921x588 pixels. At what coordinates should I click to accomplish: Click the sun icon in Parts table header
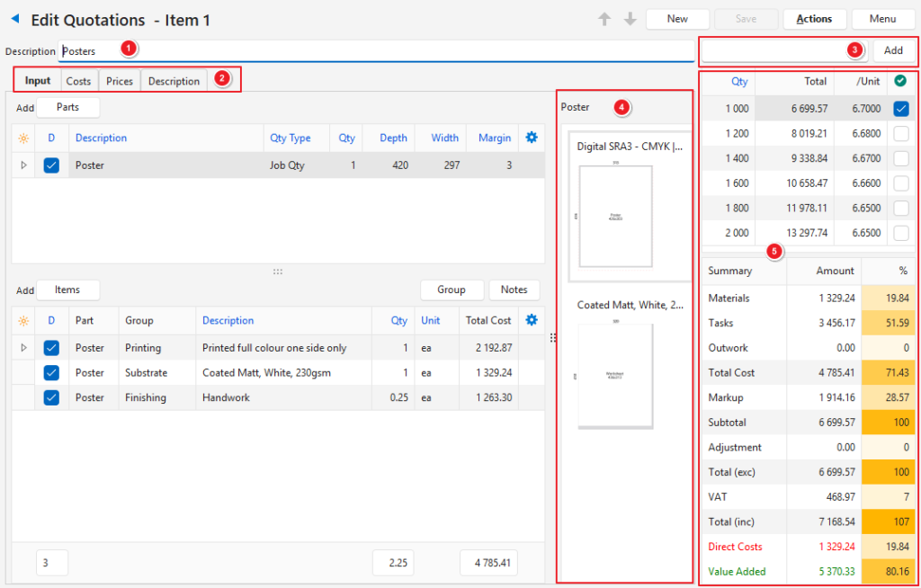pyautogui.click(x=23, y=138)
